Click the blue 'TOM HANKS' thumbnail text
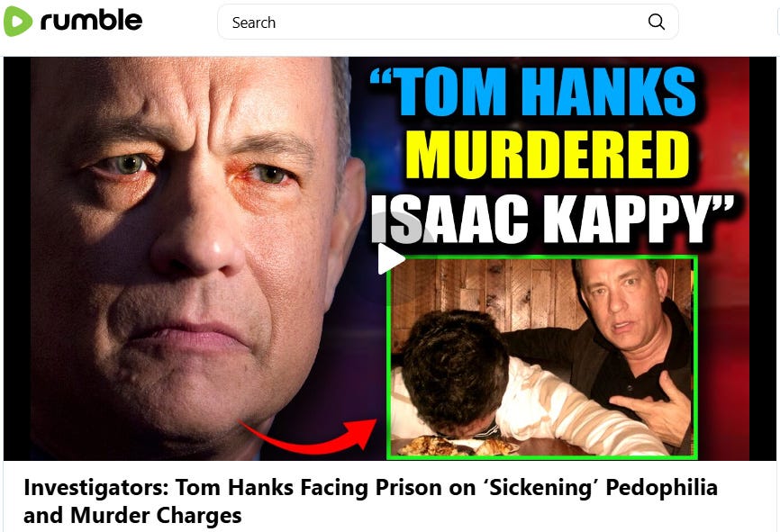780x532 pixels. (x=533, y=92)
